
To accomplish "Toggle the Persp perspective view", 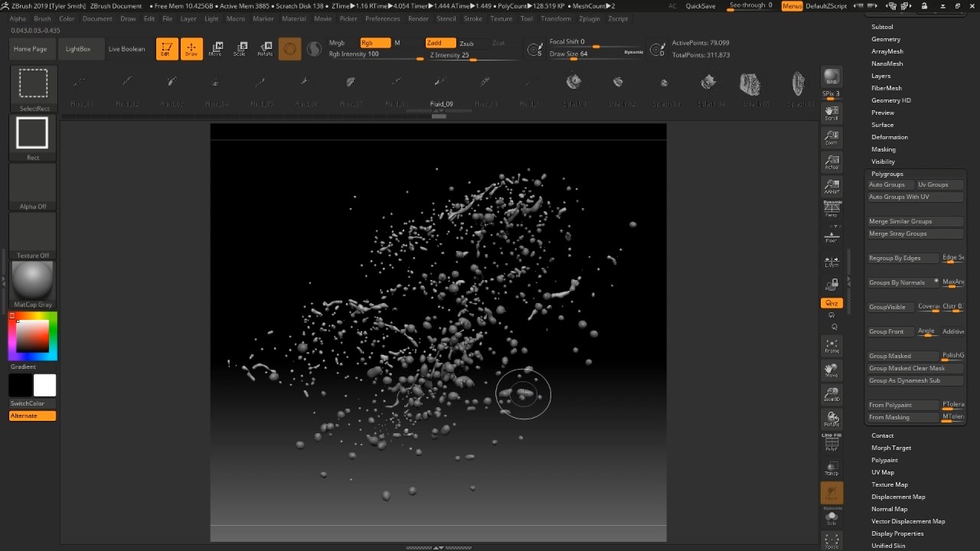I will point(831,209).
